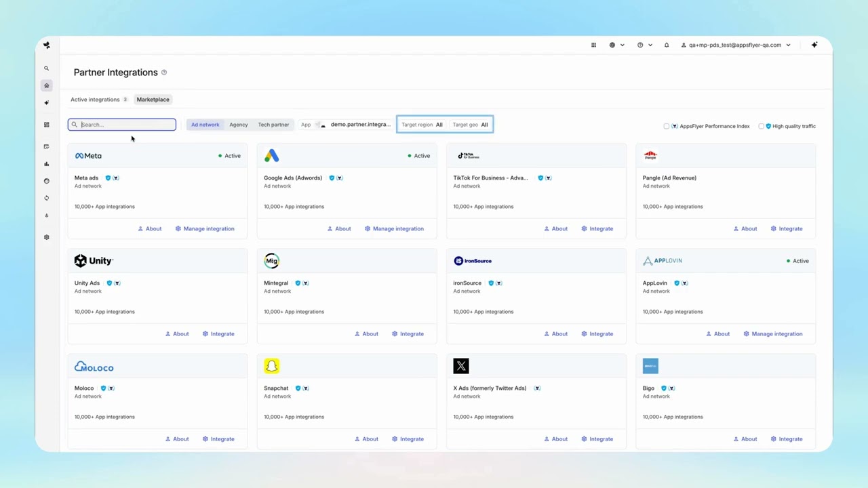The image size is (868, 488).
Task: Open the sidebar search magnifier icon
Action: pos(47,68)
